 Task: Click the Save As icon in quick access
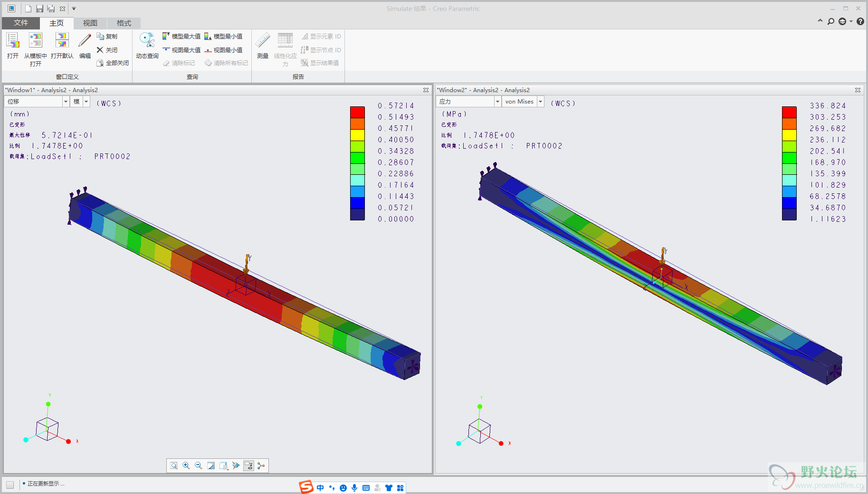(x=51, y=9)
